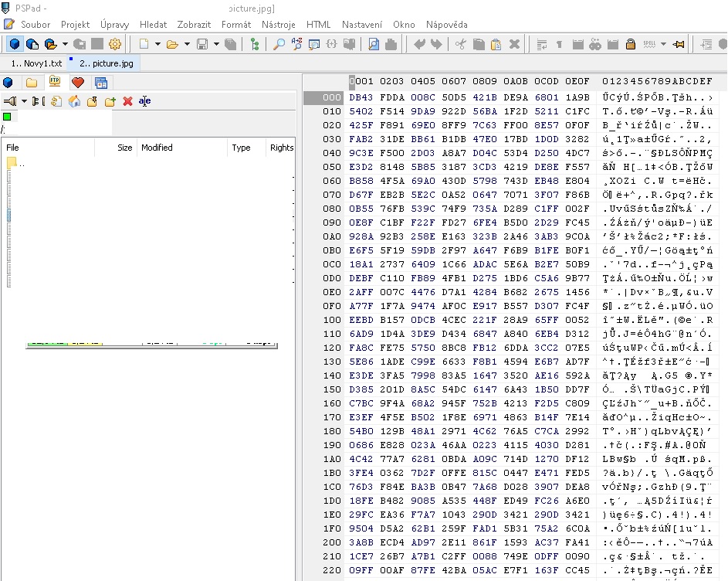Expand the Save file dropdown arrow

(215, 44)
